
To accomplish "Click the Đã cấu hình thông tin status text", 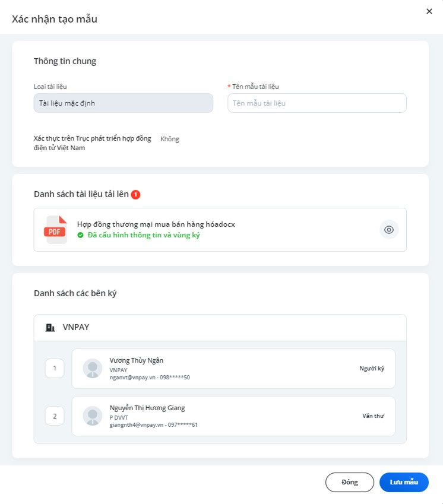I will point(144,235).
